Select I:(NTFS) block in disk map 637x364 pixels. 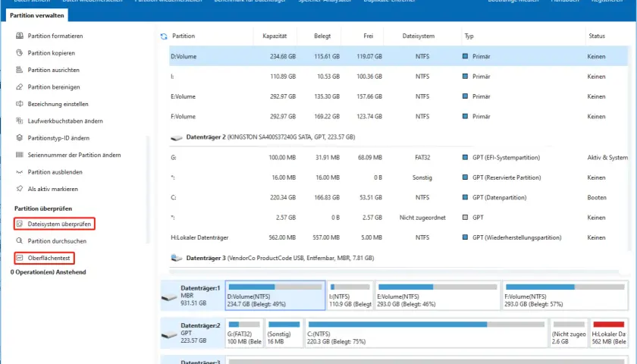pos(350,295)
